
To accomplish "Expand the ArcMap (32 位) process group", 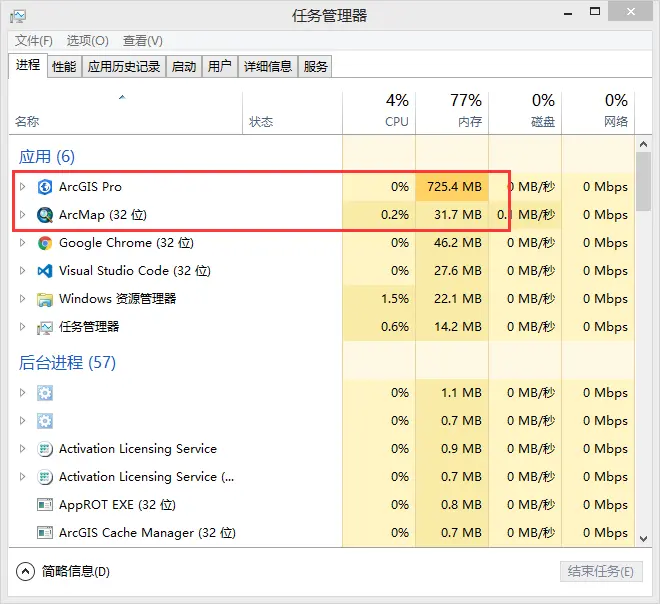I will pyautogui.click(x=23, y=215).
